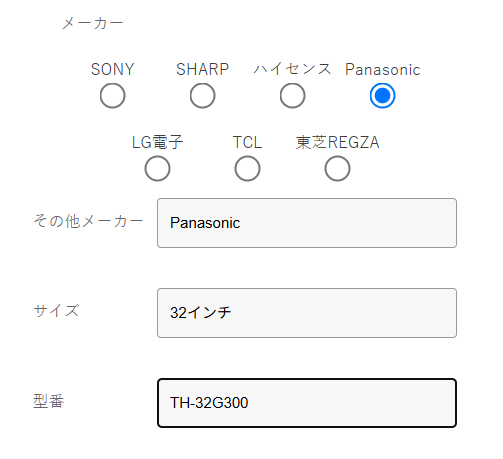Click the 型番 field label
The height and width of the screenshot is (459, 503).
[x=49, y=401]
